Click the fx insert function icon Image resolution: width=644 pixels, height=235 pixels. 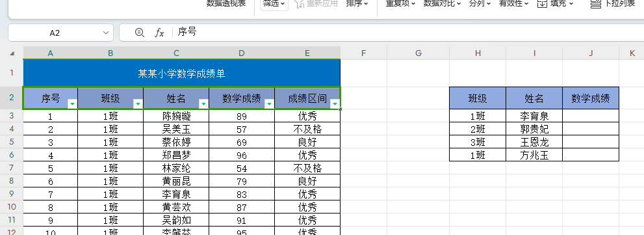pyautogui.click(x=159, y=33)
